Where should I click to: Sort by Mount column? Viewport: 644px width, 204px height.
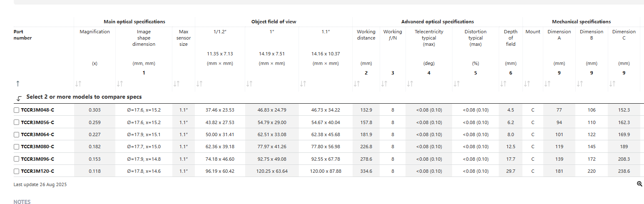point(527,84)
